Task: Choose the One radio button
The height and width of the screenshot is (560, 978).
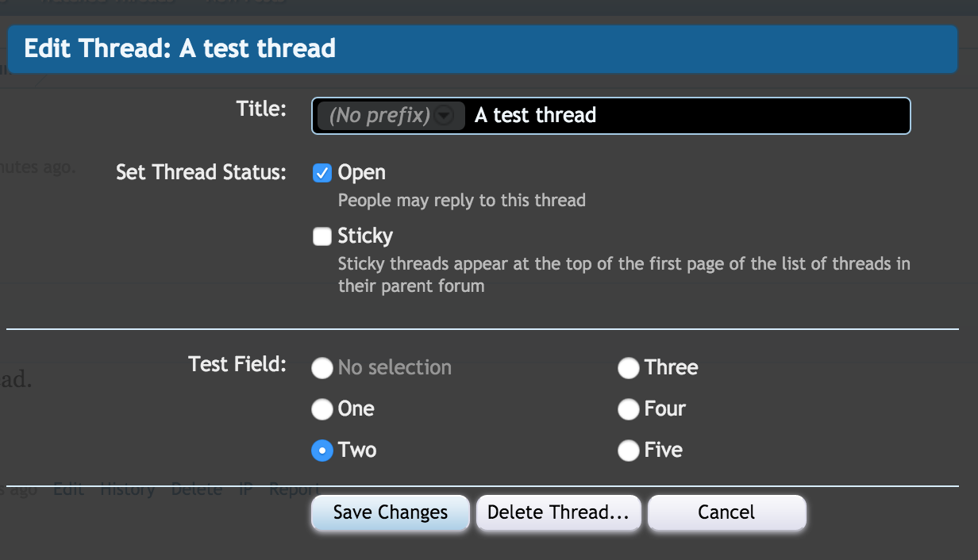Action: pyautogui.click(x=322, y=409)
